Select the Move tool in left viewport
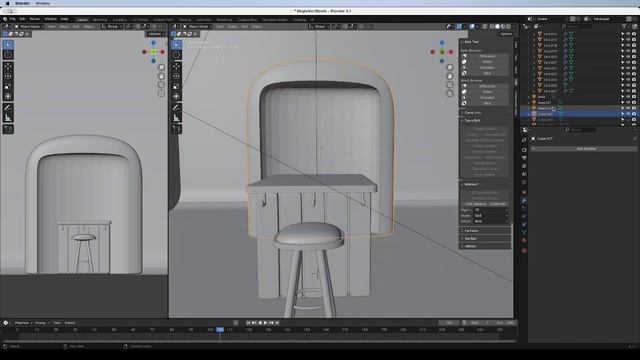 point(8,66)
